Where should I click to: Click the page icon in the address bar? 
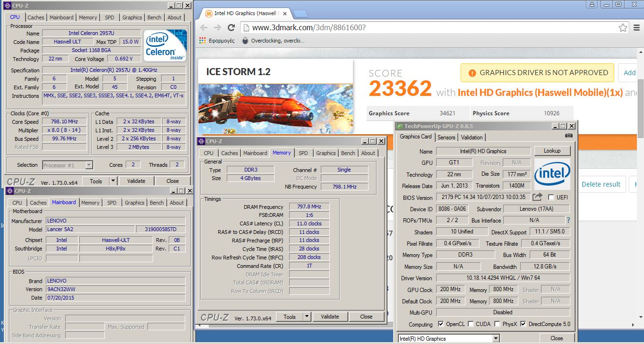tap(246, 27)
